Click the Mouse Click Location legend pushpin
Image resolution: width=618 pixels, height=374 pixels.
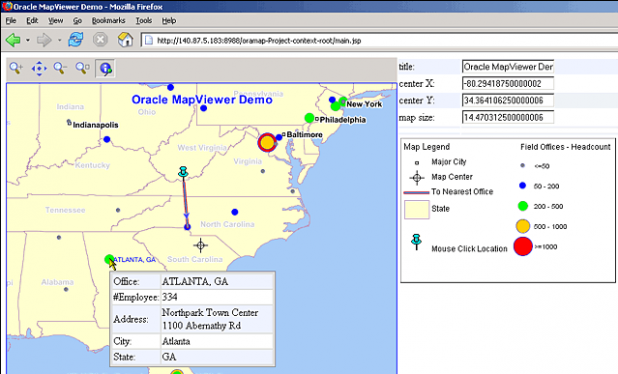tap(416, 242)
